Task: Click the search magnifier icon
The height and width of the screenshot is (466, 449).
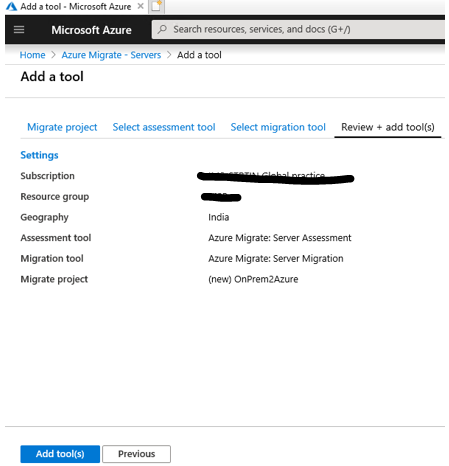Action: pyautogui.click(x=162, y=29)
